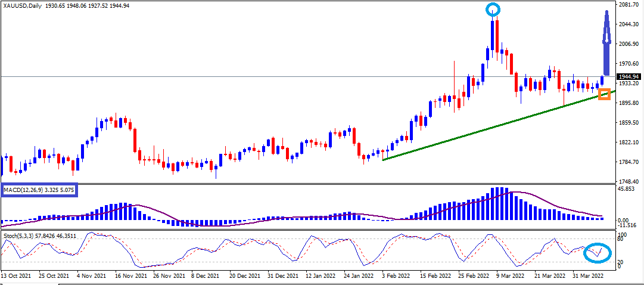Click the 13 Oct 2021 date label

coord(17,277)
